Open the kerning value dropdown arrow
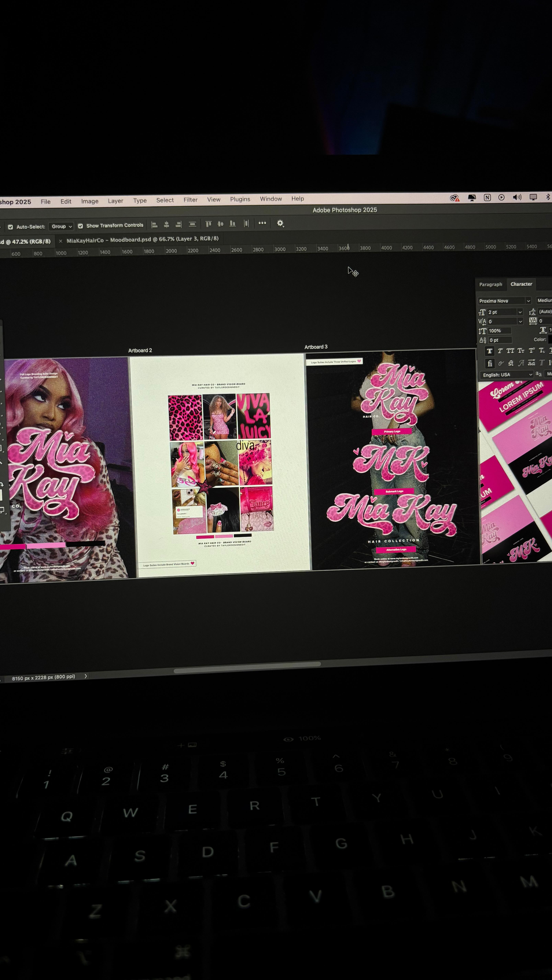552x980 pixels. coord(520,322)
